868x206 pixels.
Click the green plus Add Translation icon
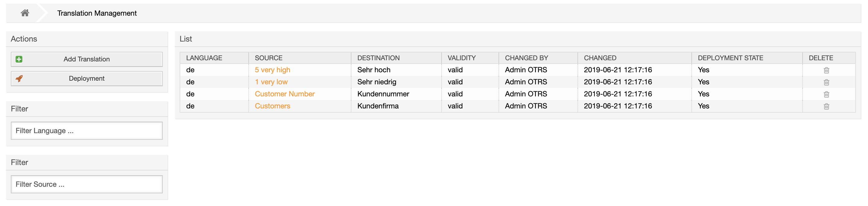[x=19, y=59]
